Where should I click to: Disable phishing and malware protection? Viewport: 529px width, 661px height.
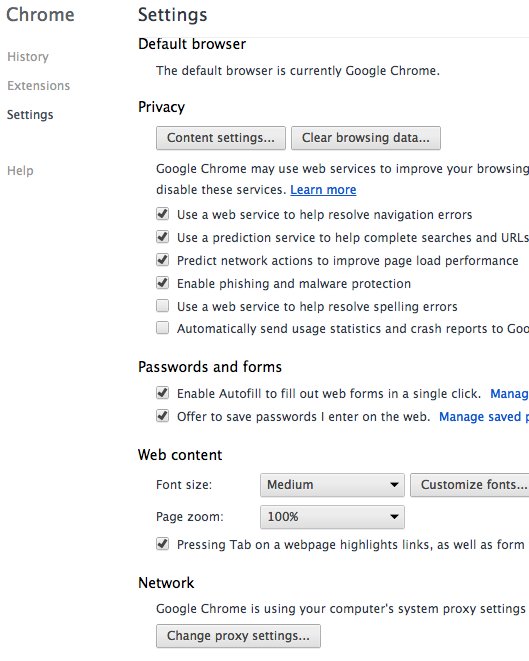point(162,283)
